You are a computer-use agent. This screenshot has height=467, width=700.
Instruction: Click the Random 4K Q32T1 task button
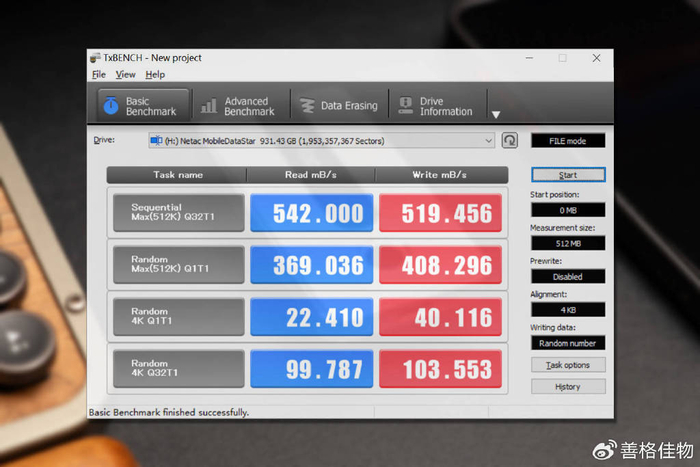click(x=179, y=368)
